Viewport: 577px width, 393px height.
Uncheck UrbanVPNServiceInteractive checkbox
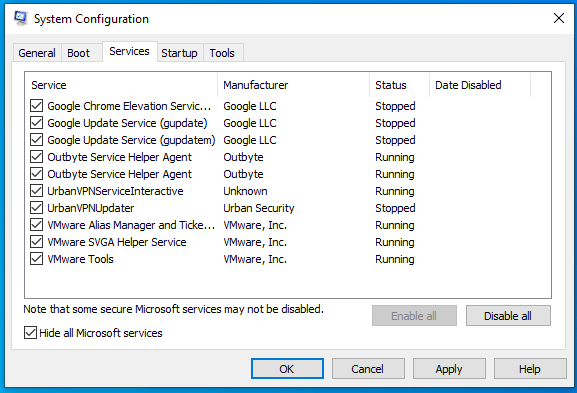[36, 191]
